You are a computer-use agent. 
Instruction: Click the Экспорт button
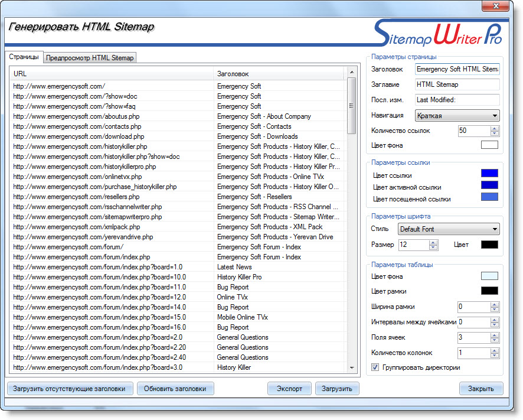[289, 389]
